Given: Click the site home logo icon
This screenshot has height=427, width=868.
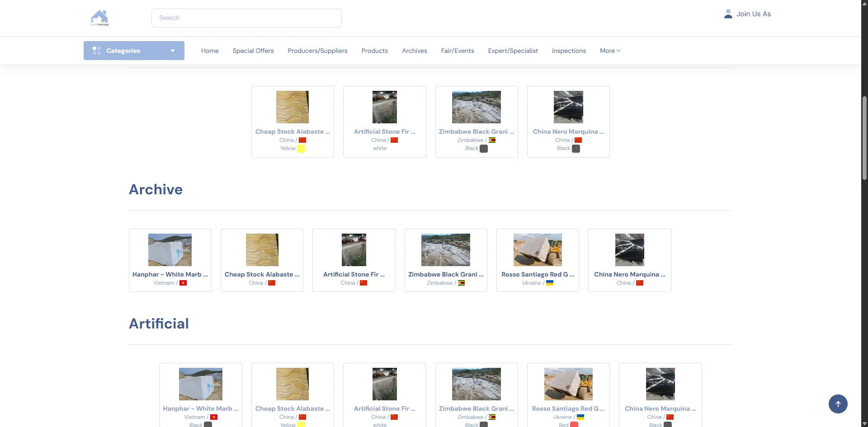Looking at the screenshot, I should (99, 18).
